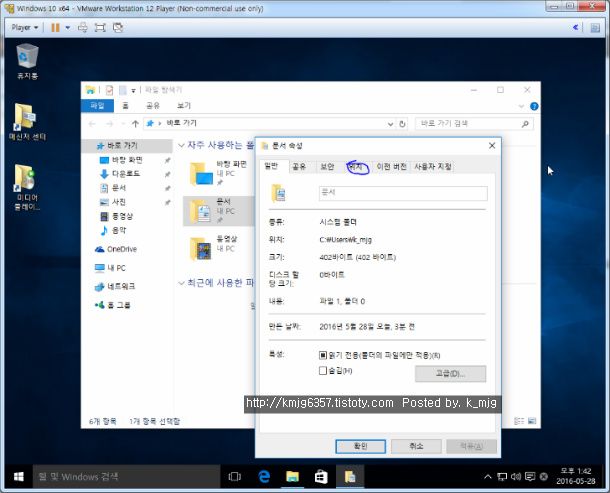The height and width of the screenshot is (493, 610).
Task: Select Videos in the navigation pane
Action: [x=122, y=216]
